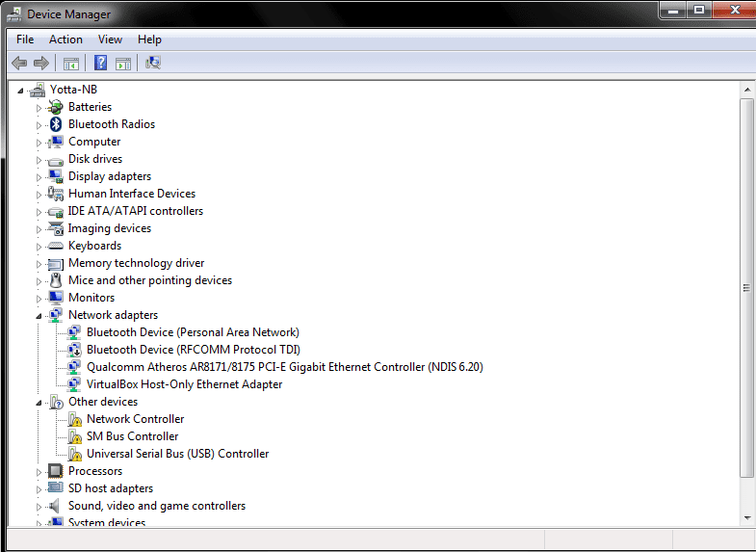Click the Forward arrow toolbar icon
Viewport: 756px width, 552px height.
(x=41, y=63)
